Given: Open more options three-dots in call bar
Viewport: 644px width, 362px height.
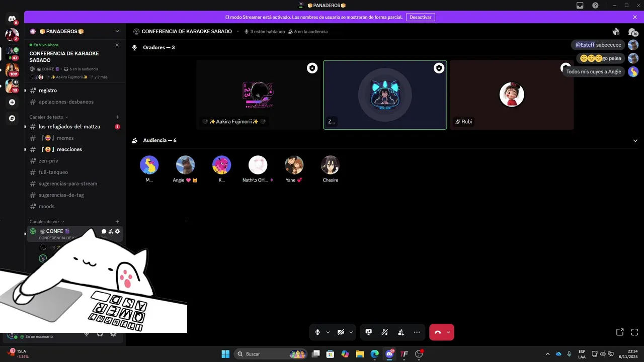Looking at the screenshot, I should 417,332.
